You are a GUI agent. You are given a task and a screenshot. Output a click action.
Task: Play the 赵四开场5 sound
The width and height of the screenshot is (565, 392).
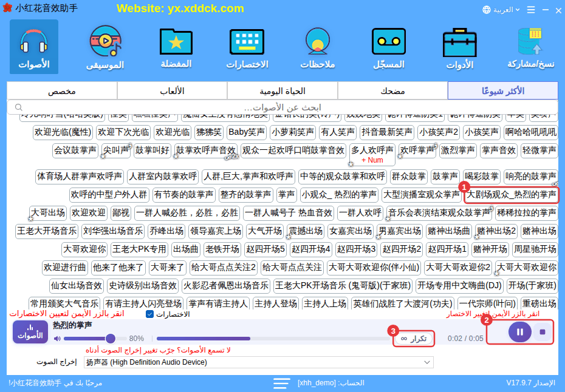pos(265,249)
